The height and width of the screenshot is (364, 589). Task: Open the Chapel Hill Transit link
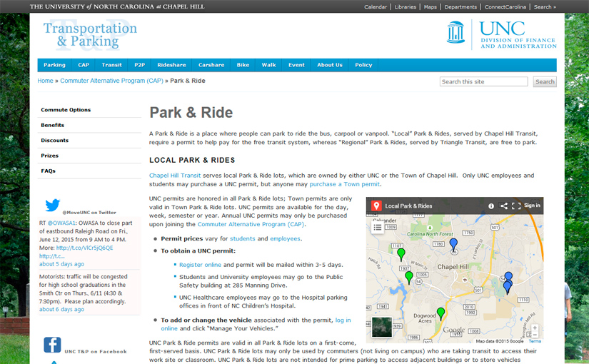click(175, 176)
